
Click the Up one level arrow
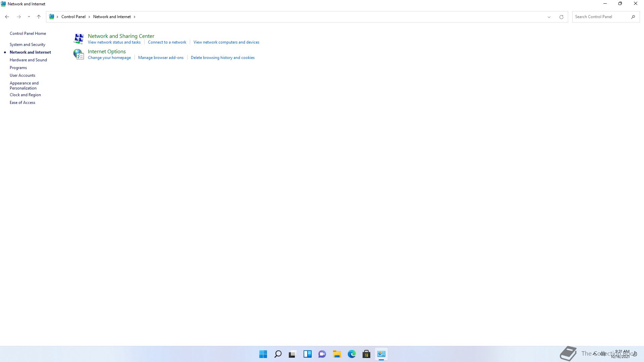point(39,17)
